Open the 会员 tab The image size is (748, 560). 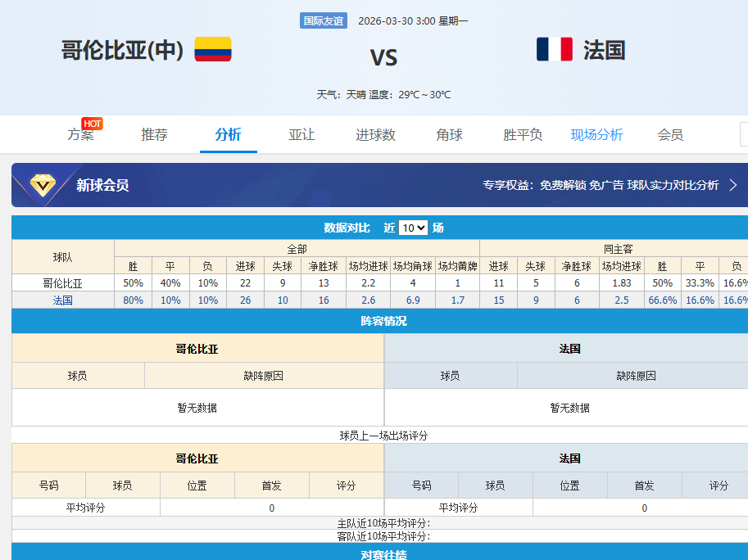[x=670, y=135]
